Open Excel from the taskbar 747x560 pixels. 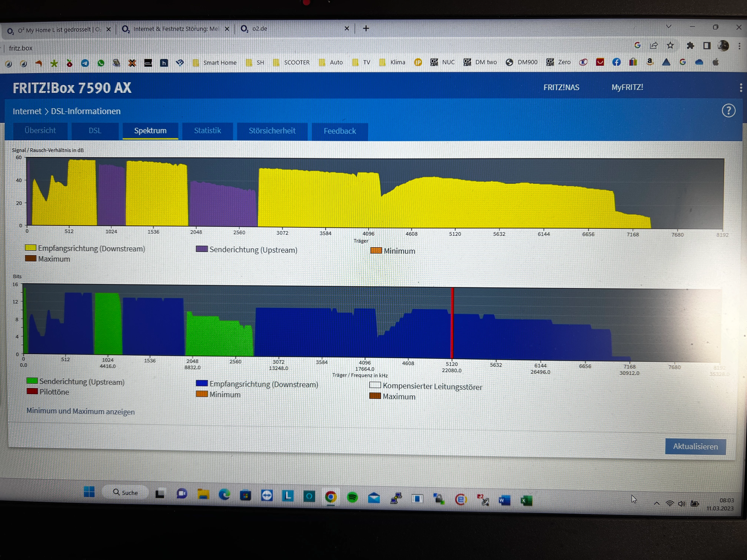pyautogui.click(x=526, y=500)
